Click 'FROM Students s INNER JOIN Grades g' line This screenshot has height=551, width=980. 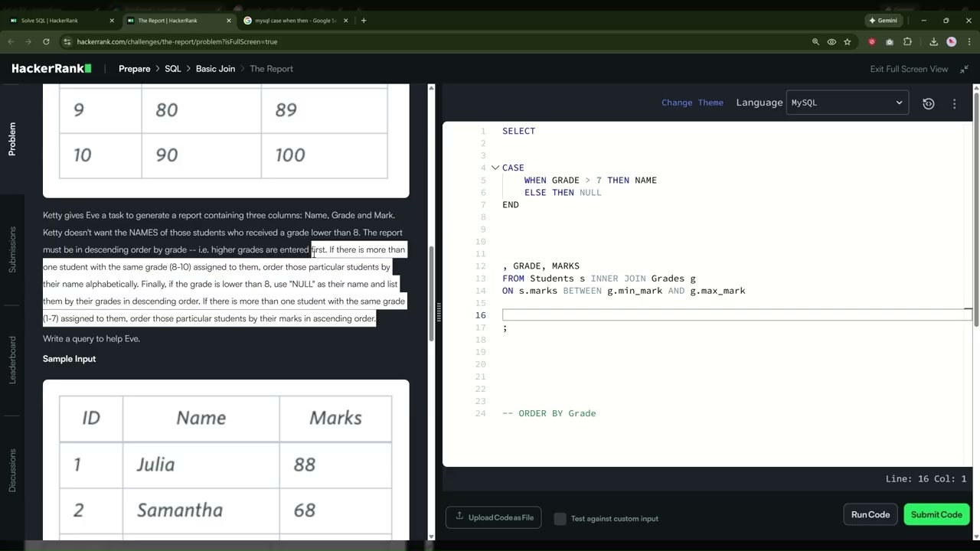[599, 279]
